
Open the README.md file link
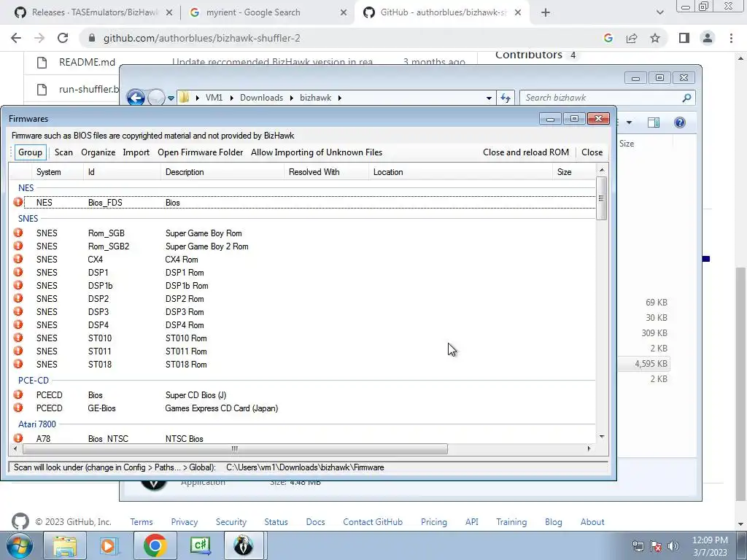pyautogui.click(x=88, y=62)
